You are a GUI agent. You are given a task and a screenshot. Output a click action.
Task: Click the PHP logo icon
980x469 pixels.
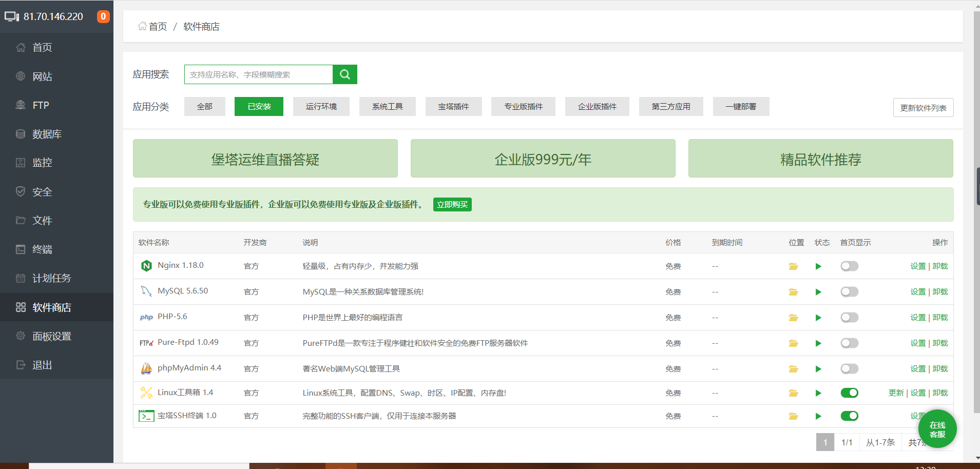point(146,317)
